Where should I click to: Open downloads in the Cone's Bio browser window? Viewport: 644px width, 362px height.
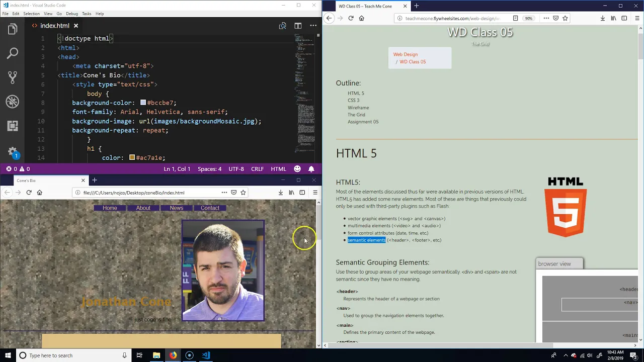tap(281, 193)
